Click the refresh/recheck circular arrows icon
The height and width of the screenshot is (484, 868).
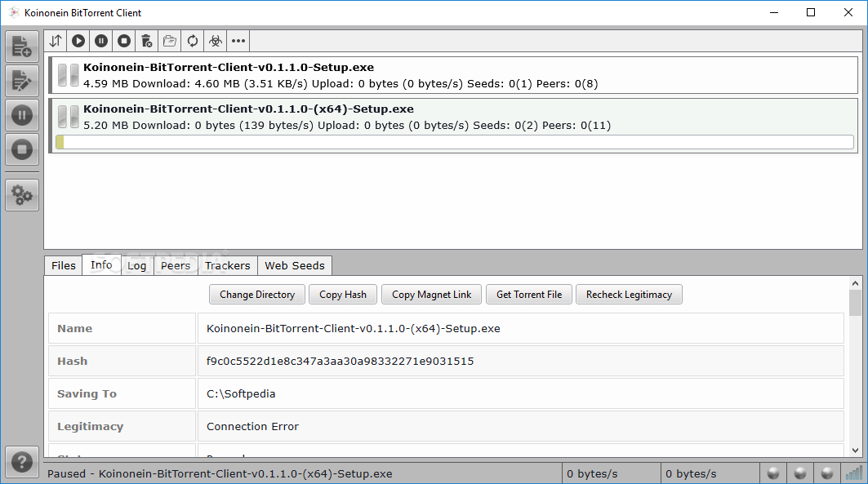pyautogui.click(x=193, y=41)
